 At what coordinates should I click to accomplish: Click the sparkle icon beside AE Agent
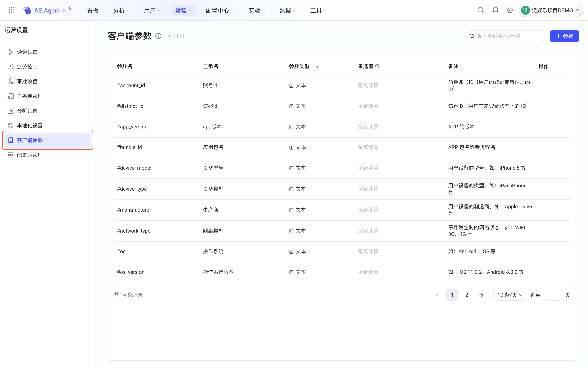pyautogui.click(x=70, y=9)
